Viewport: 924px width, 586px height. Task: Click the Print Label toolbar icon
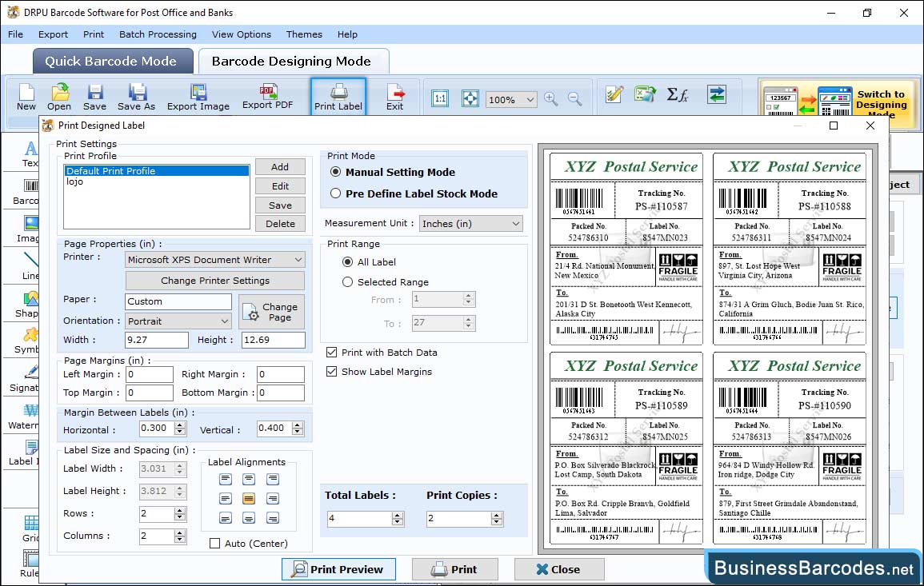pos(338,97)
